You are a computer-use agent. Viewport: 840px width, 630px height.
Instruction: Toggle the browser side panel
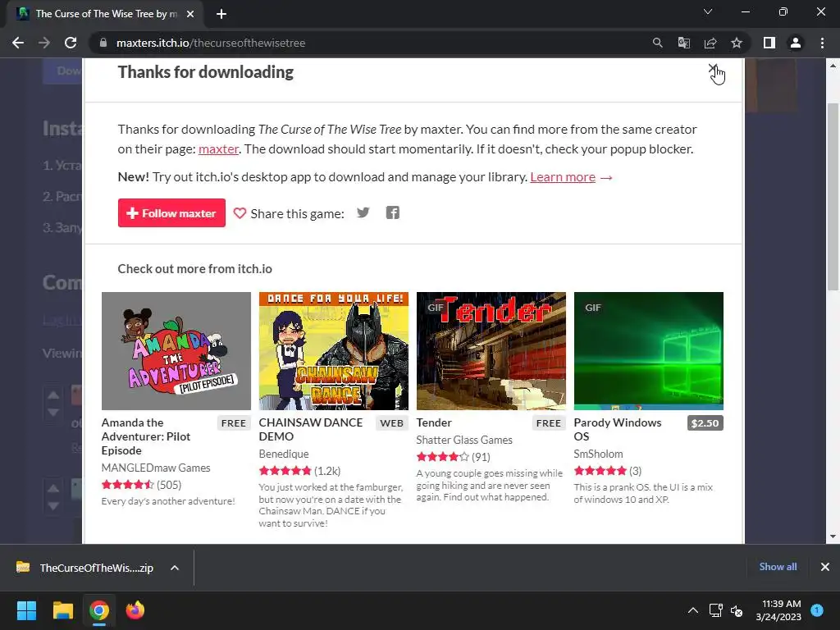tap(769, 43)
